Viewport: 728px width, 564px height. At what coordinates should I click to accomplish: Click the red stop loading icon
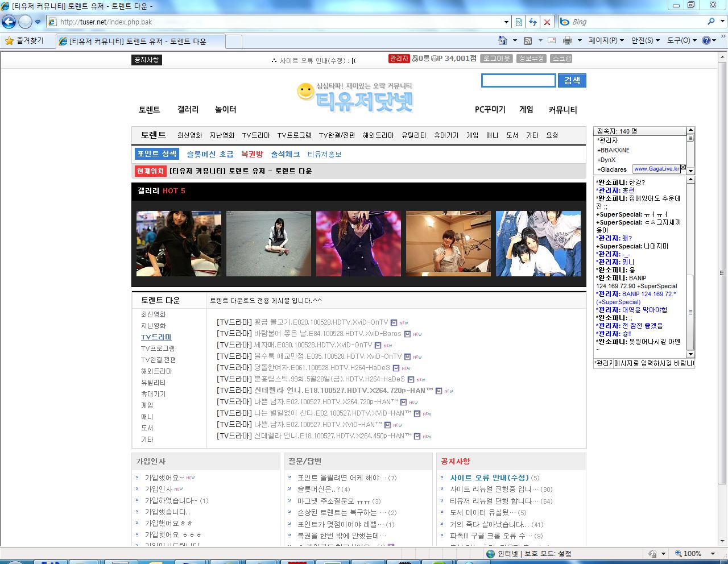tap(547, 22)
